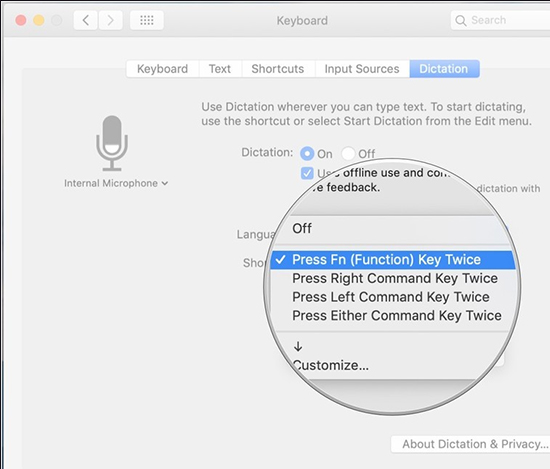Select the Dictation Off radio button
This screenshot has height=469, width=550.
pos(348,153)
